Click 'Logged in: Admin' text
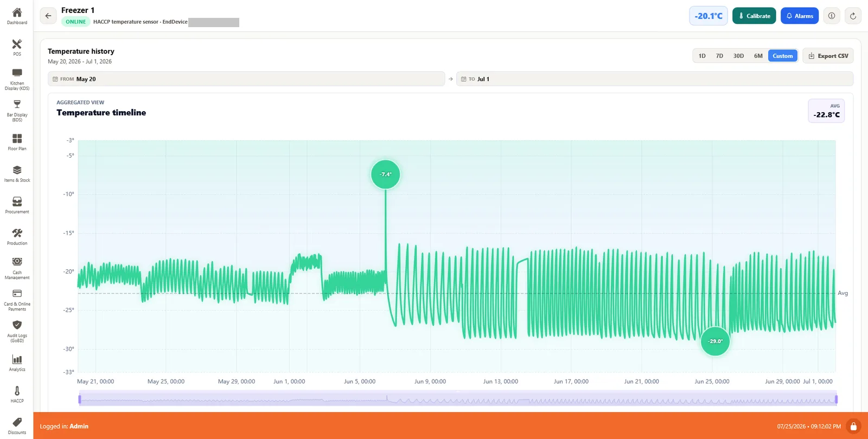 [x=64, y=427]
